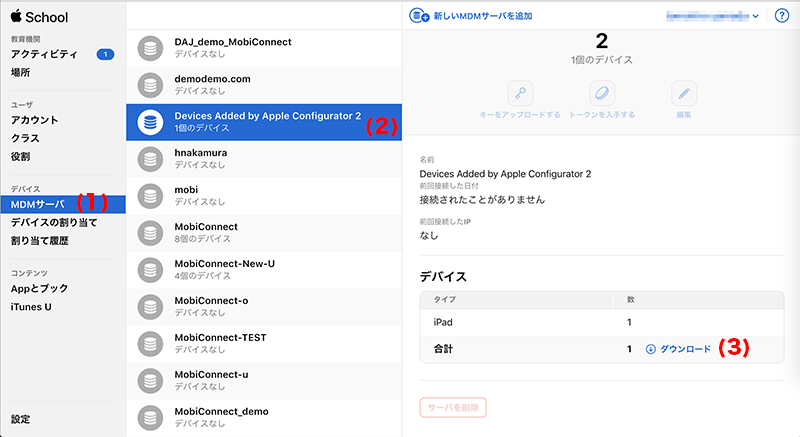Select MobiConnect_demo server name

221,412
